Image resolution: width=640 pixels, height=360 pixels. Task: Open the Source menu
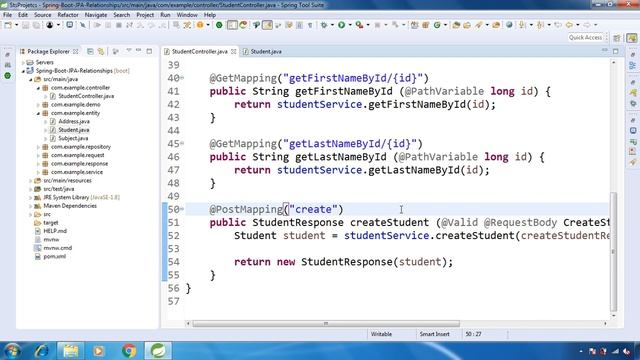click(x=42, y=15)
